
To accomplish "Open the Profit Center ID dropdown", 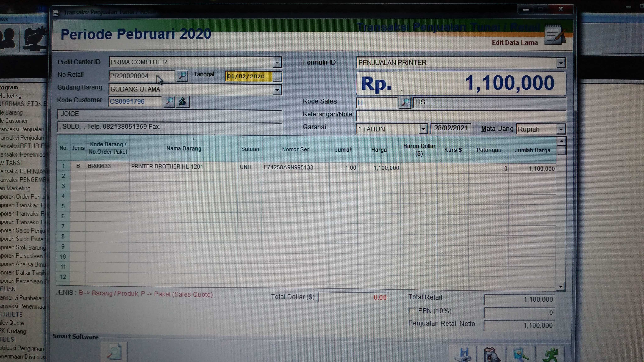I will coord(277,63).
